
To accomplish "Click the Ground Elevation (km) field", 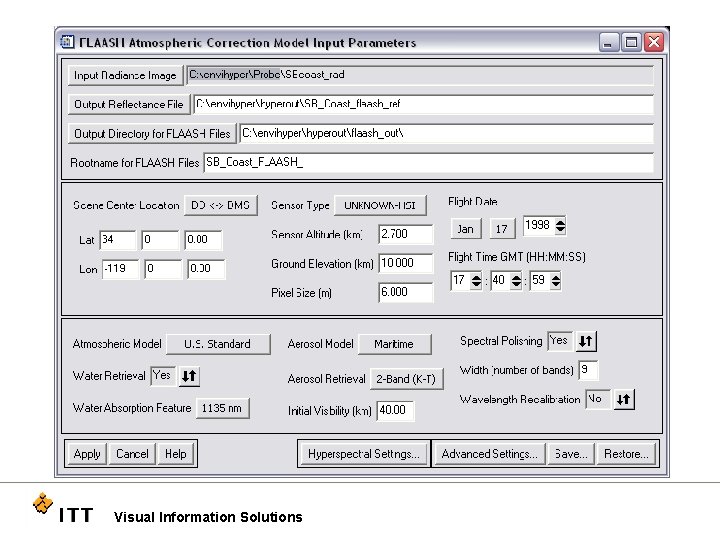I will point(406,264).
